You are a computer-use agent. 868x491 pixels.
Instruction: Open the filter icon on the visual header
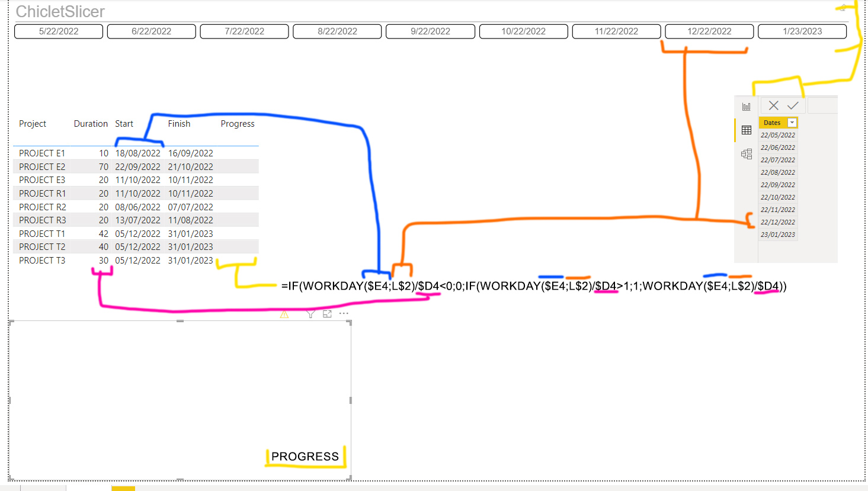click(310, 314)
